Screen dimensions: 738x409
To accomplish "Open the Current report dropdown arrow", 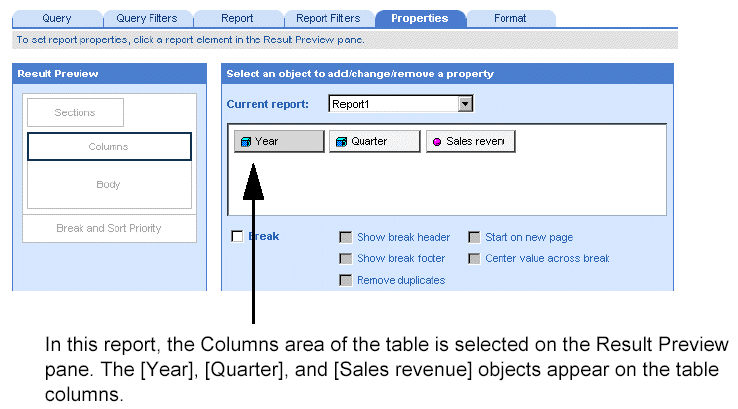I will pyautogui.click(x=465, y=104).
